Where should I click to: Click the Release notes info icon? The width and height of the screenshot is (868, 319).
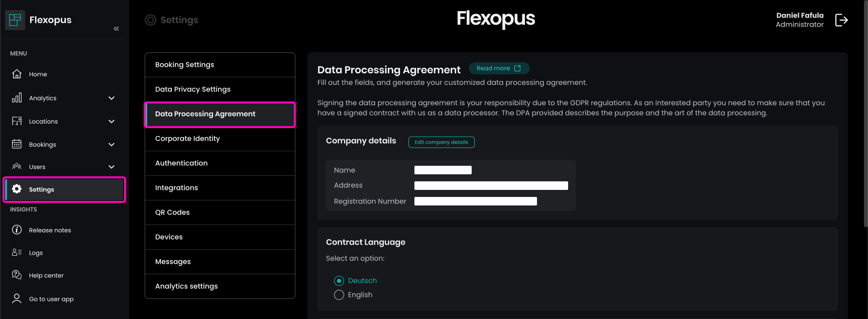coord(17,230)
